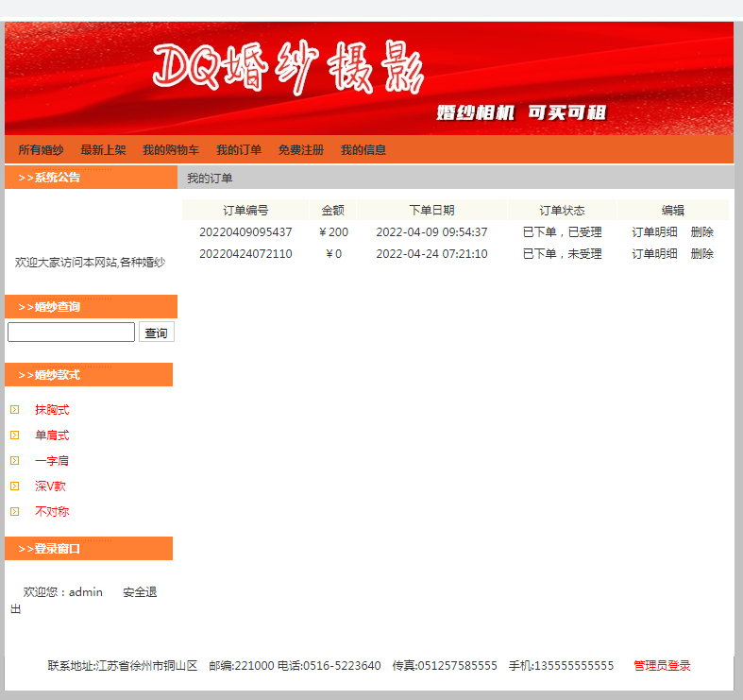Click the orange bullet icon beside 单肩式
This screenshot has width=743, height=700.
pyautogui.click(x=14, y=435)
